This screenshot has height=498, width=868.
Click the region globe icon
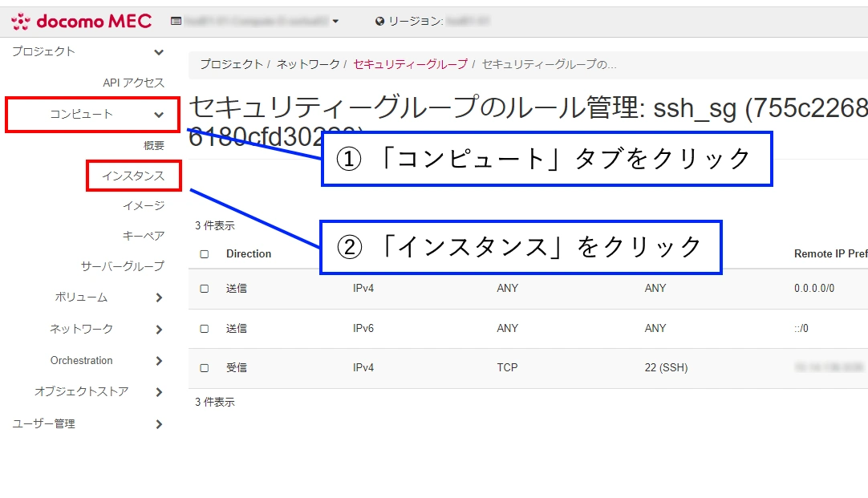pos(379,22)
